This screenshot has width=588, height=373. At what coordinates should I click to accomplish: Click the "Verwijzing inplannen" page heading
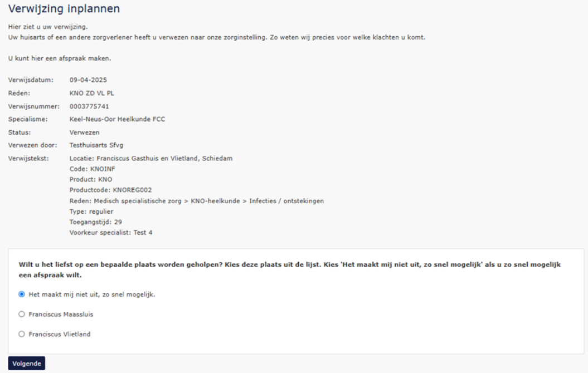coord(64,9)
